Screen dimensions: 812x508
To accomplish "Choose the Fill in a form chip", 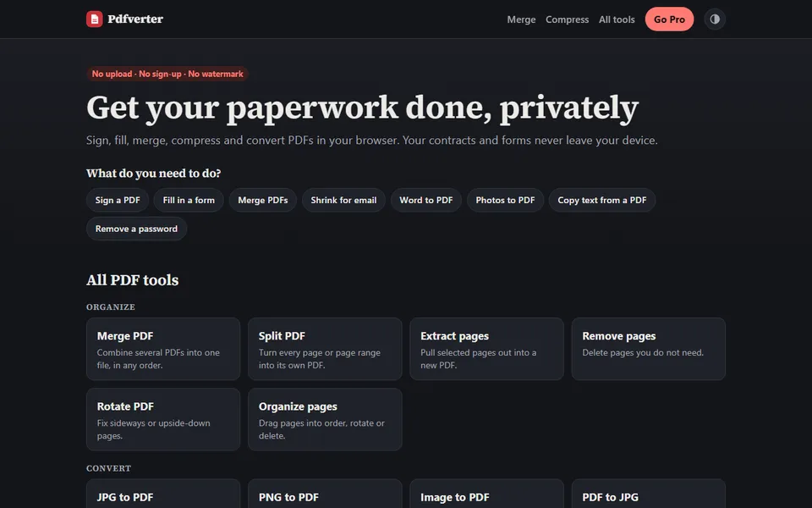I will (x=189, y=200).
